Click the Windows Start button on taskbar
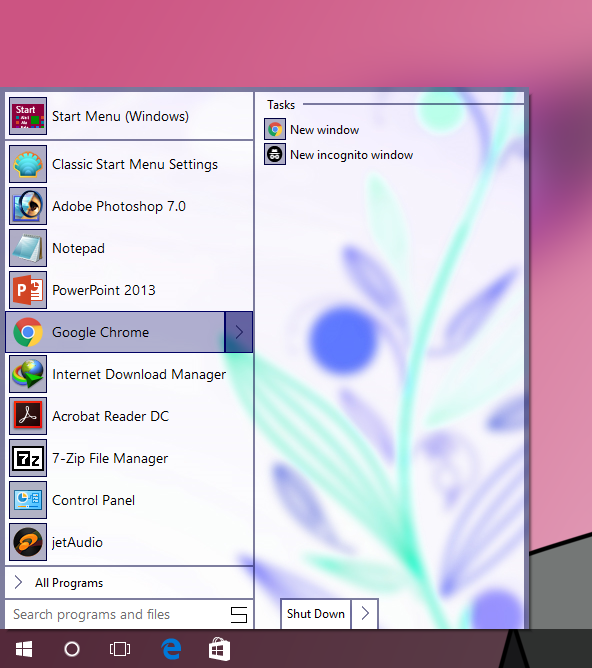 pos(24,649)
